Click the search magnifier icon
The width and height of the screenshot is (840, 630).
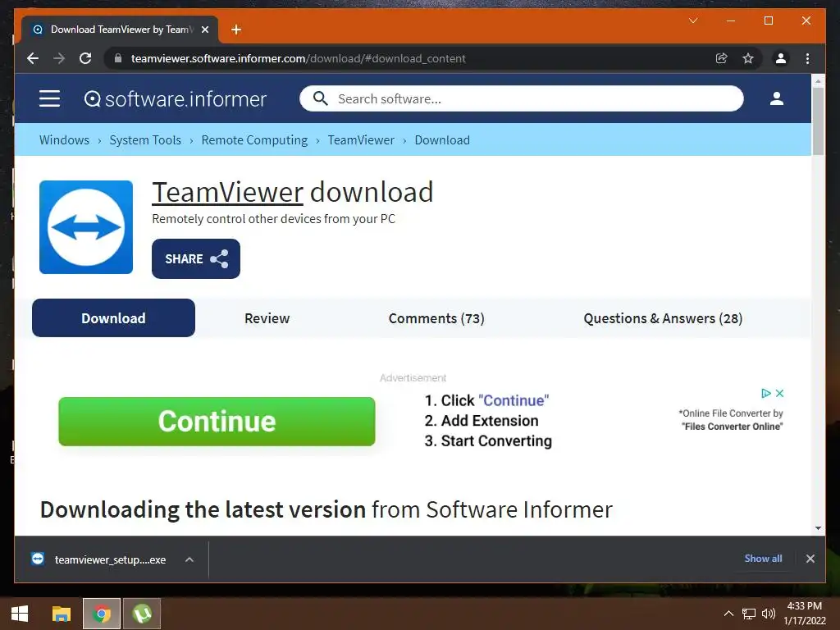tap(321, 98)
